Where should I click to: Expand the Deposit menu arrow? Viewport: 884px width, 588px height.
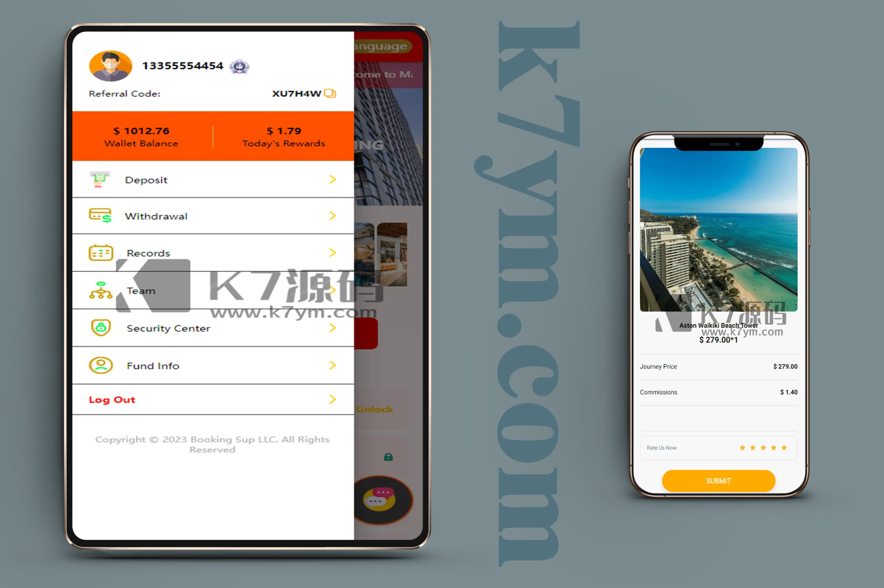click(330, 179)
